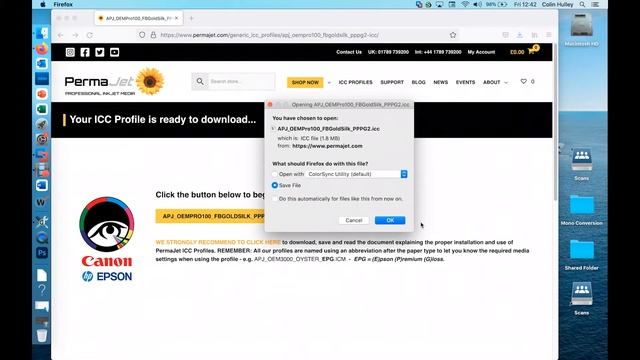This screenshot has width=640, height=360.
Task: Click the Firefox address bar URL
Action: click(269, 35)
